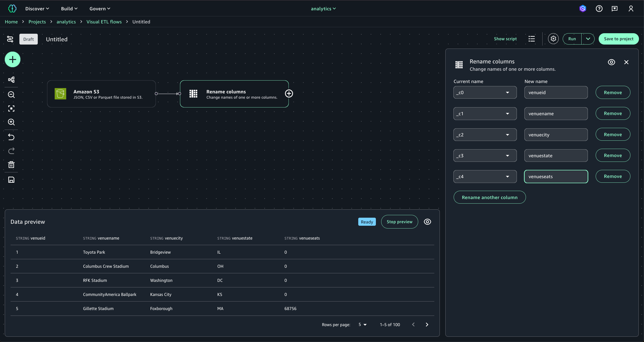Toggle Show script view

[x=505, y=39]
